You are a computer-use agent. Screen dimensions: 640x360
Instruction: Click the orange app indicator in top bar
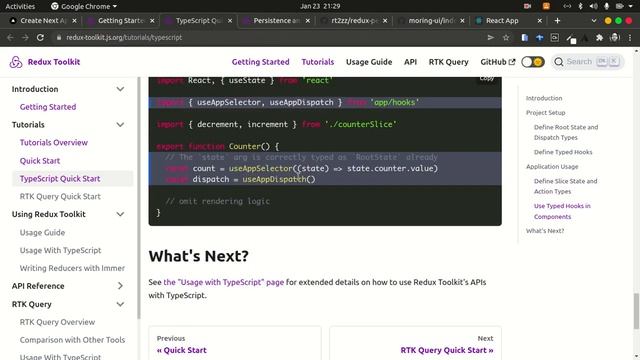546,6
